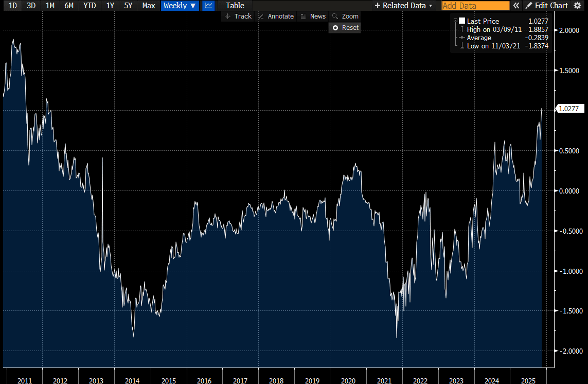
Task: Switch to the Table view tab
Action: (x=235, y=6)
